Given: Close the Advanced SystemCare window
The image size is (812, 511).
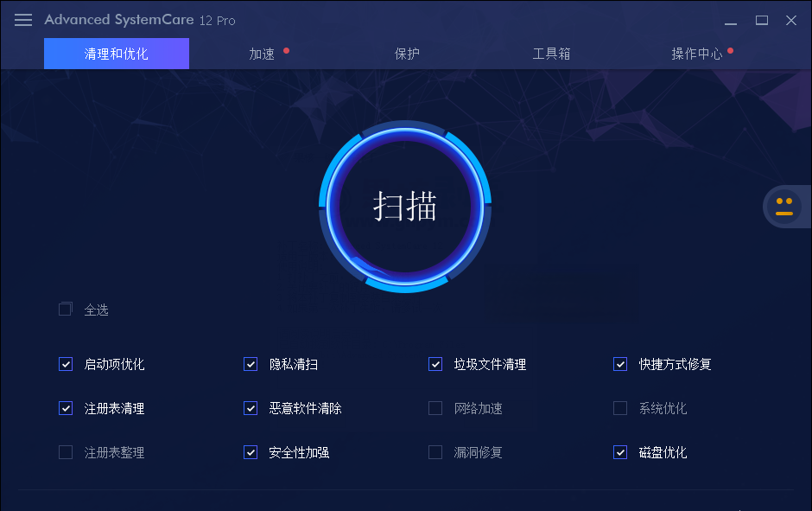Looking at the screenshot, I should pos(791,20).
